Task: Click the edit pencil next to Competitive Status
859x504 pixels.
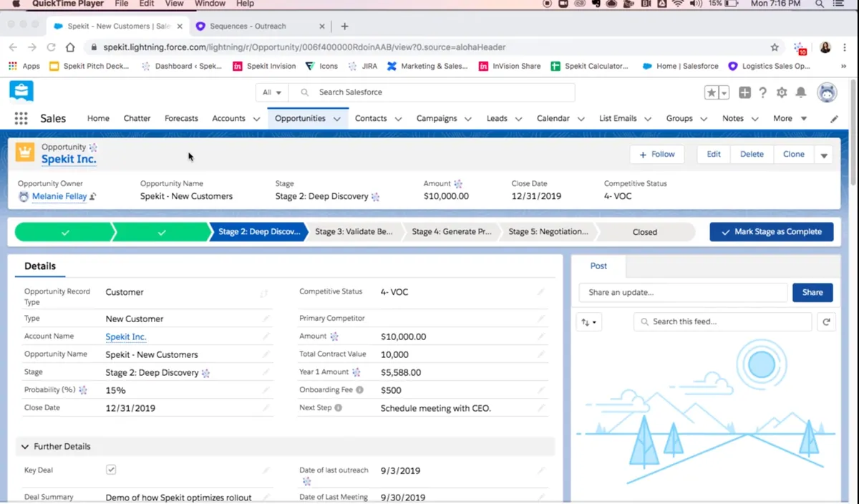Action: pos(541,292)
